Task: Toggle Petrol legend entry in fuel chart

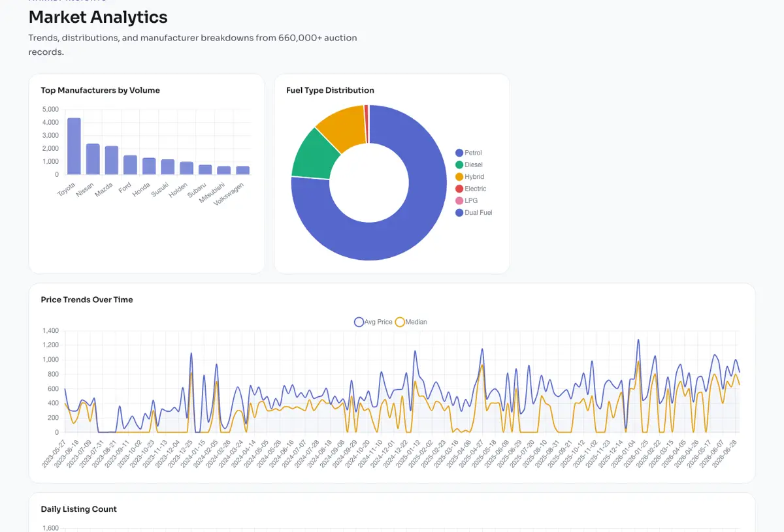Action: point(468,153)
